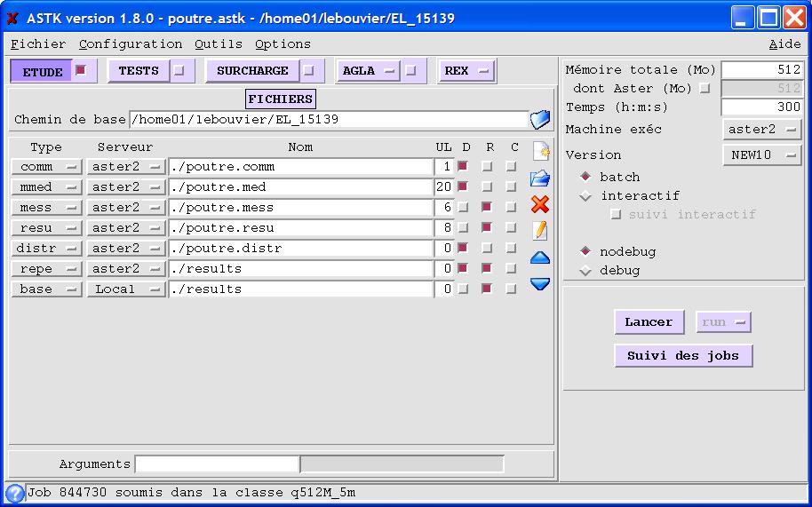This screenshot has width=812, height=507.
Task: Expand the Version NEW10 dropdown
Action: (x=762, y=155)
